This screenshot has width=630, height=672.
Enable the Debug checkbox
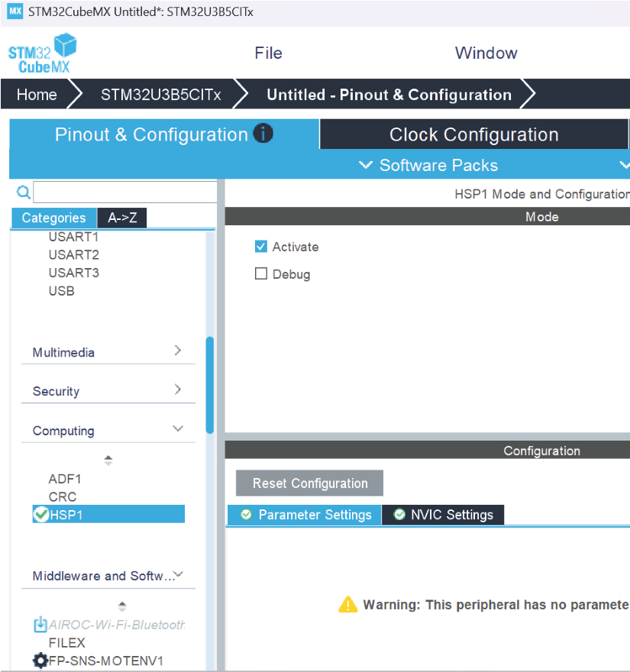[x=261, y=273]
